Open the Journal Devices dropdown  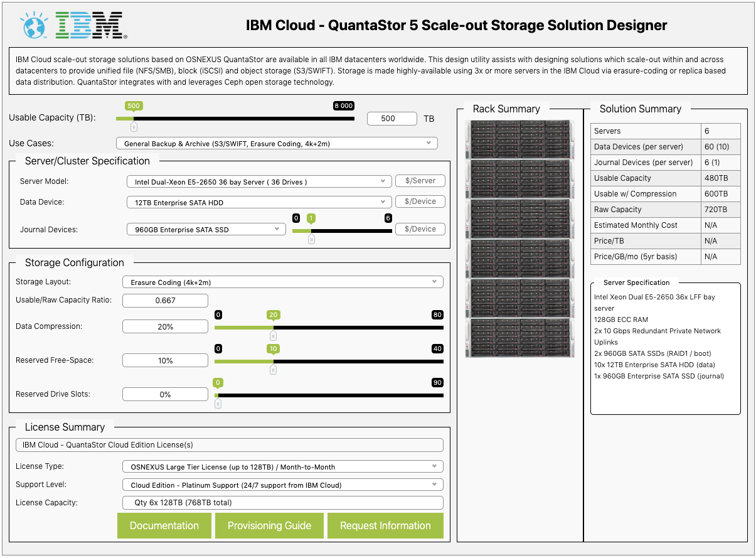(x=206, y=229)
